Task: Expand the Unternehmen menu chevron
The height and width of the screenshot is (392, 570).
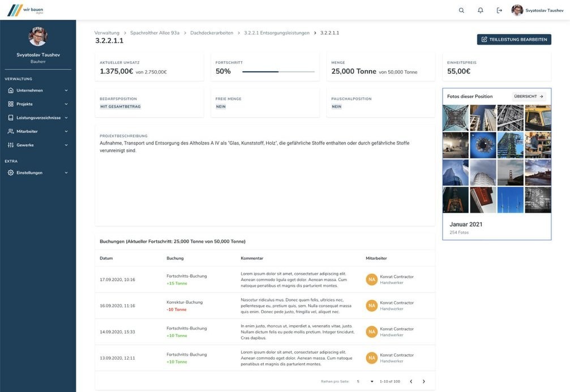Action: click(x=66, y=90)
